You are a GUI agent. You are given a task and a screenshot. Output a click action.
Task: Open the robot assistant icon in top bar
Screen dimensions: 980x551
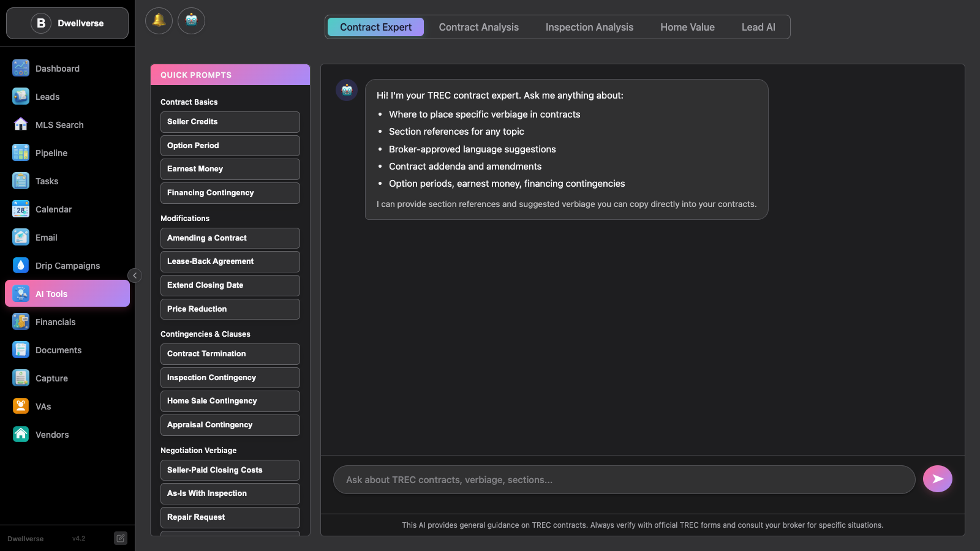pos(191,21)
